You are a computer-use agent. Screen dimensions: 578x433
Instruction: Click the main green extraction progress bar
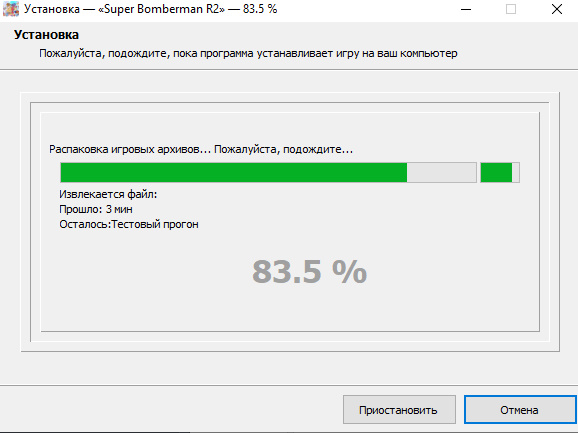[x=268, y=172]
